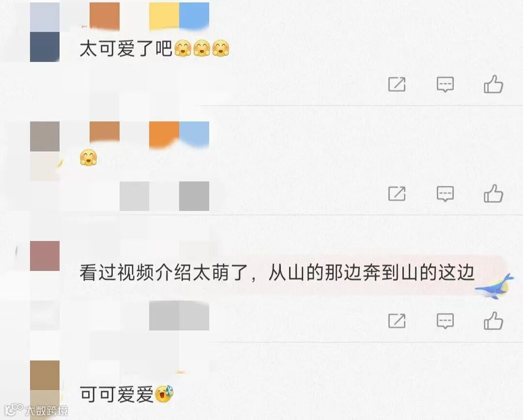The width and height of the screenshot is (523, 420).
Task: Tap the comment "看过视频介绍太萌了，从山的那边奔到山的这边"
Action: pyautogui.click(x=277, y=273)
